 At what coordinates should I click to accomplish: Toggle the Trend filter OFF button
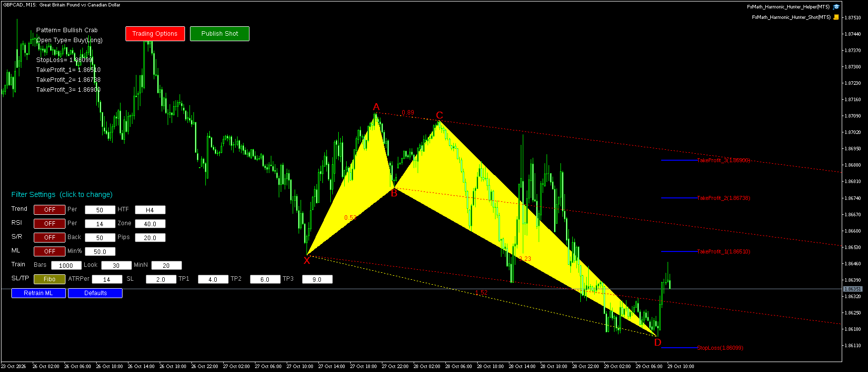pyautogui.click(x=50, y=210)
